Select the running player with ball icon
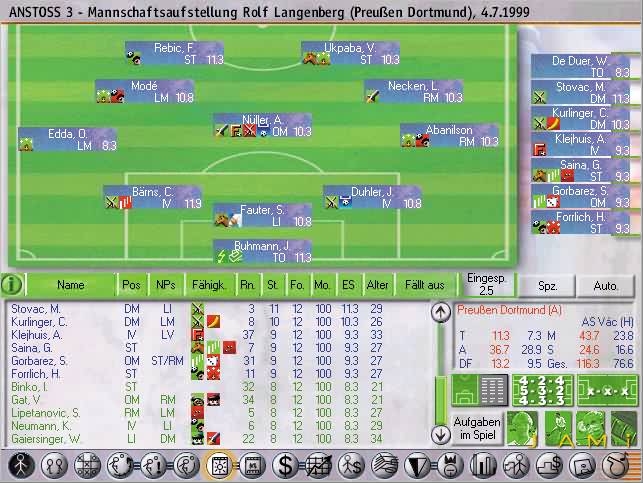This screenshot has height=483, width=643. 120,465
